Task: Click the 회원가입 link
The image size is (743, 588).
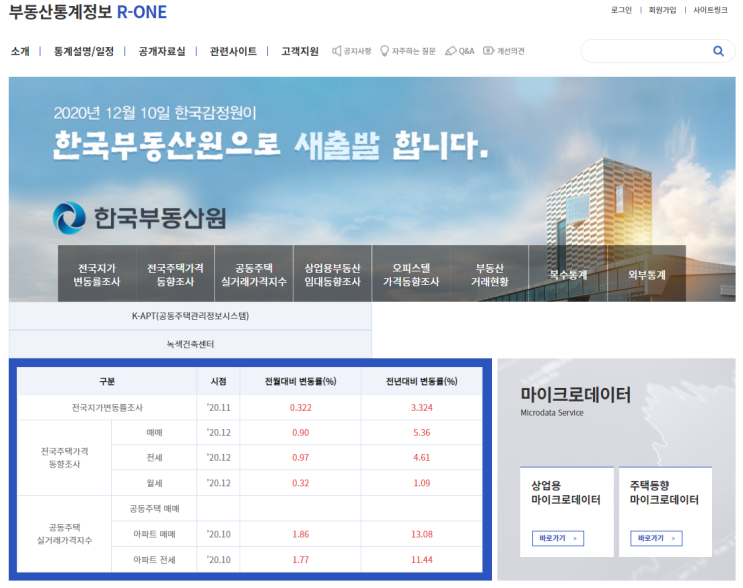Action: pyautogui.click(x=662, y=10)
